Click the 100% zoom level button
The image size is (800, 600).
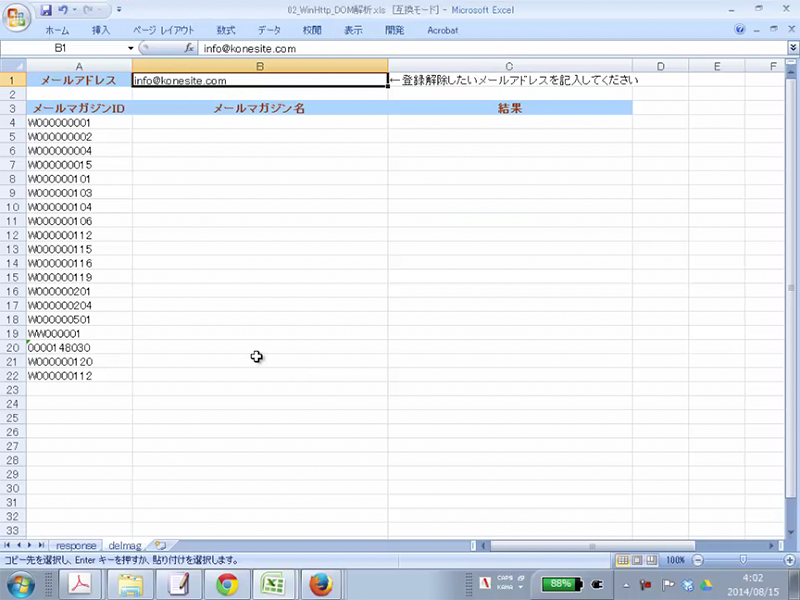pos(675,560)
